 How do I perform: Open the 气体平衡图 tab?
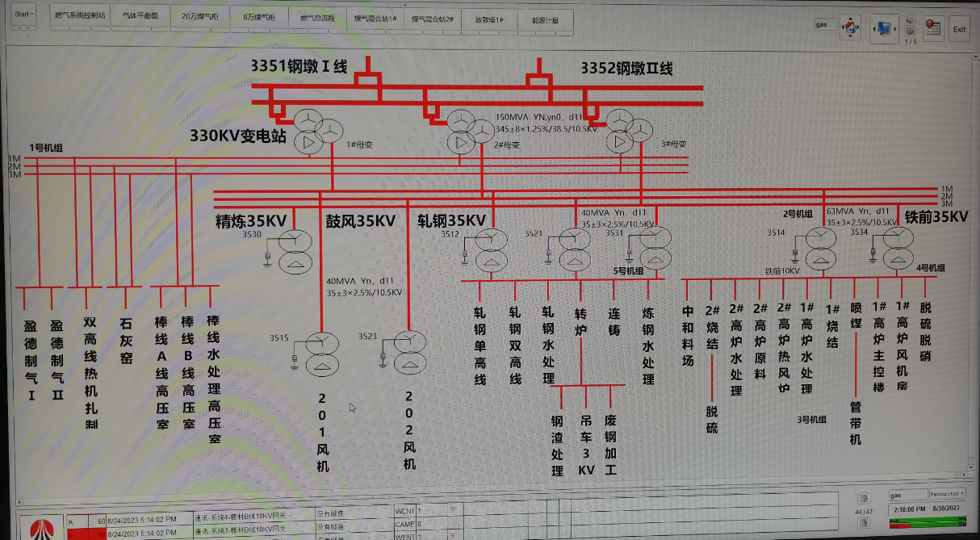pos(140,17)
